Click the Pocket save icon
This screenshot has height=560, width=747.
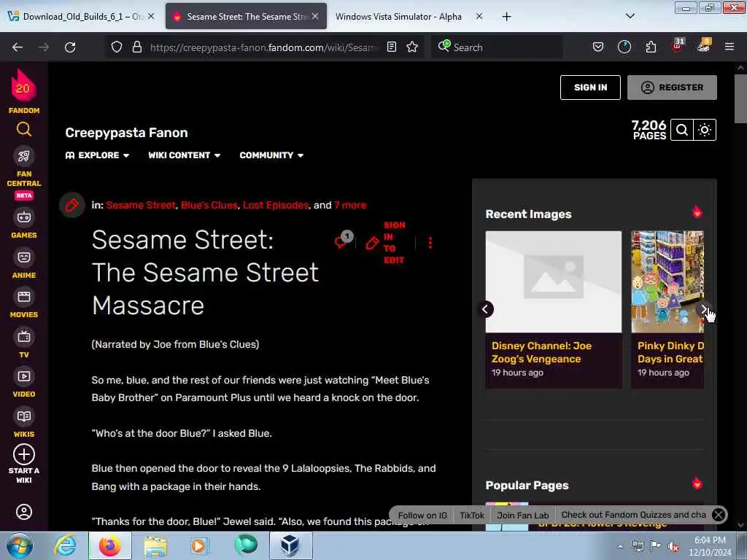(x=598, y=47)
